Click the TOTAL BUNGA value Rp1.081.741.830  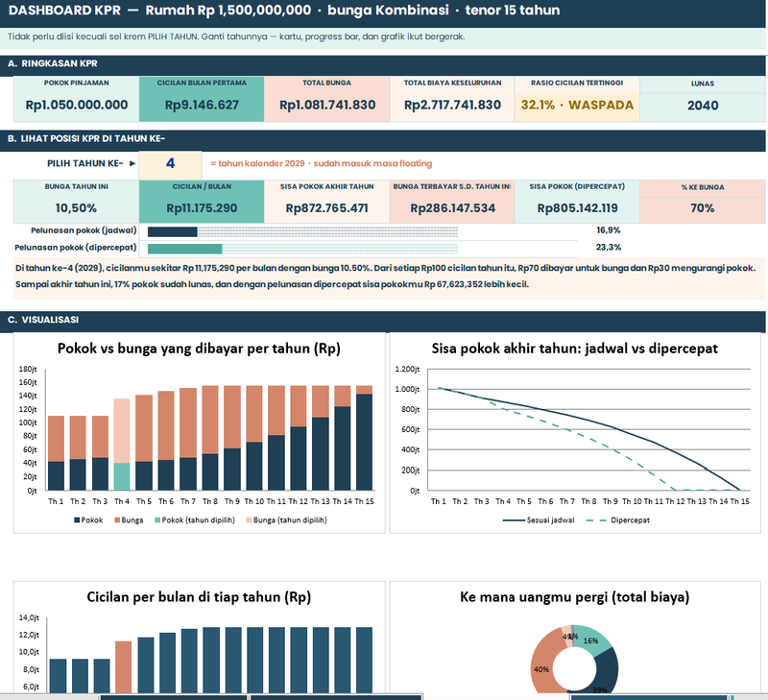(x=327, y=105)
